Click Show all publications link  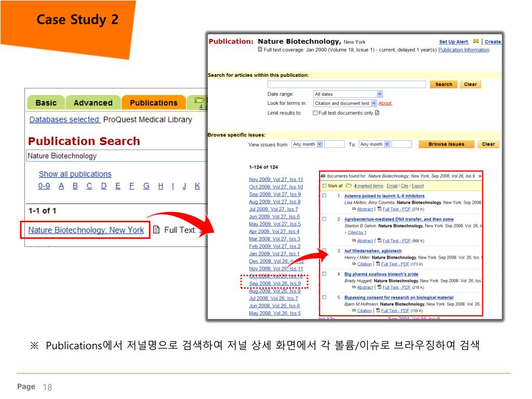75,174
